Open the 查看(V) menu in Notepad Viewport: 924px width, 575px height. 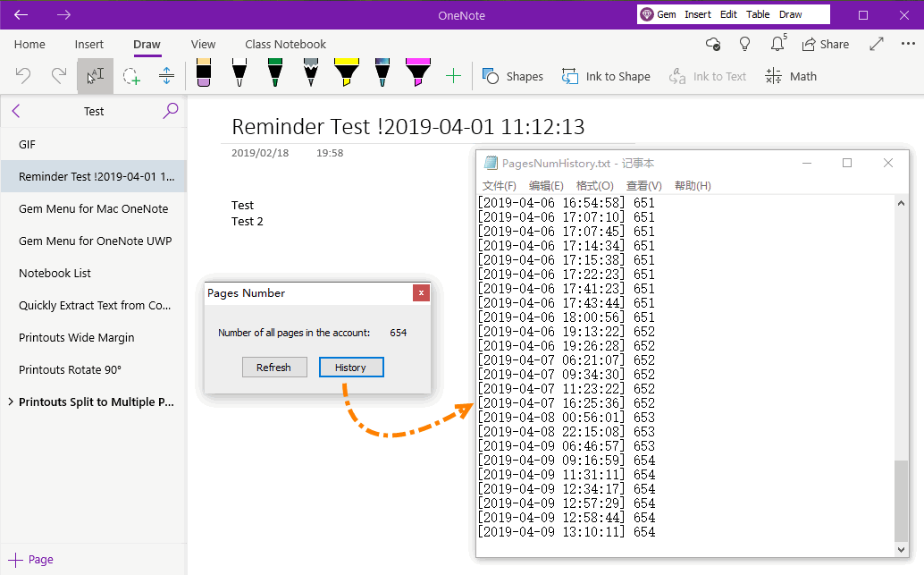(643, 186)
